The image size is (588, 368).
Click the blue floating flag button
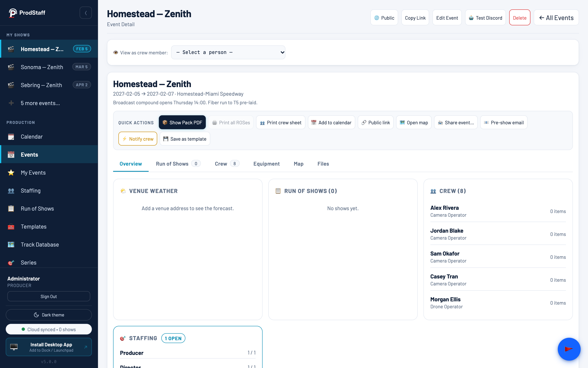pyautogui.click(x=569, y=349)
